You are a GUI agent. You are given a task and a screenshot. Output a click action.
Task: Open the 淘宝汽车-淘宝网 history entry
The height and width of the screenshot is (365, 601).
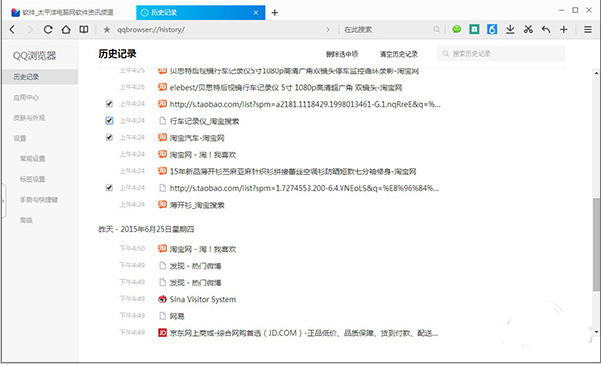tap(197, 138)
